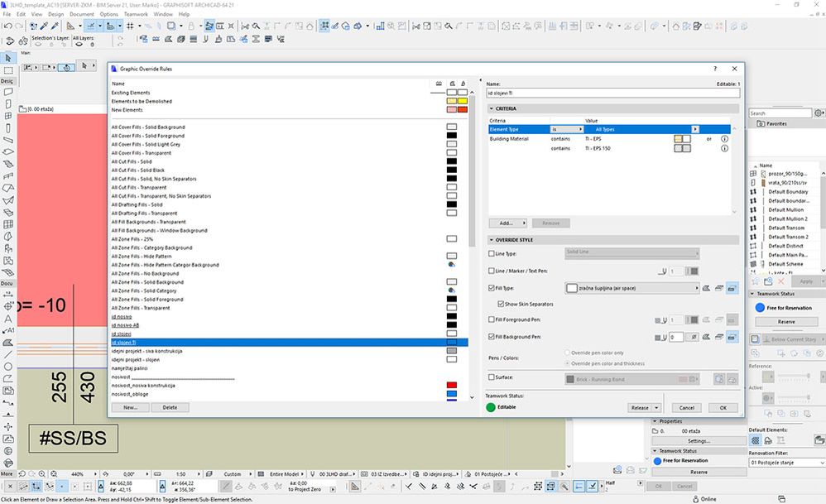Open the Add... criteria dropdown button
This screenshot has width=826, height=504.
pos(508,223)
